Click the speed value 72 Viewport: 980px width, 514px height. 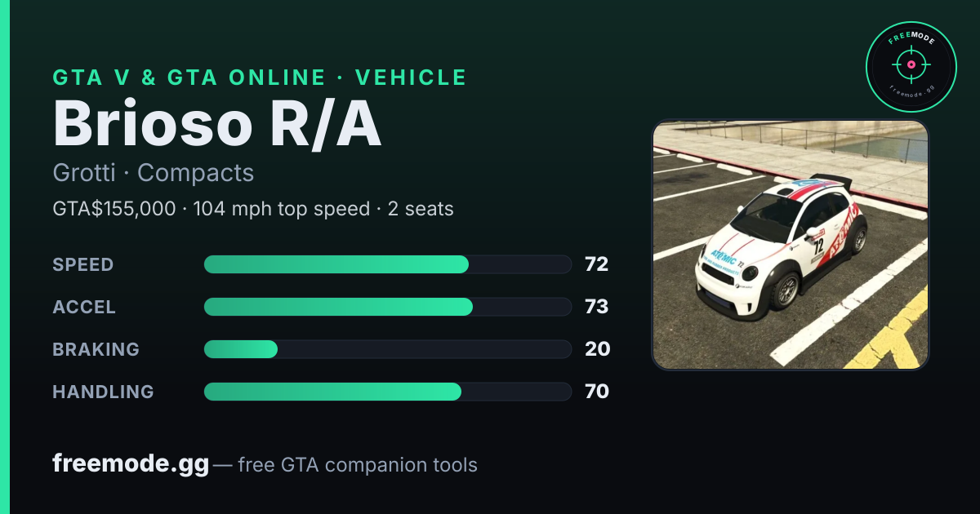tap(597, 264)
